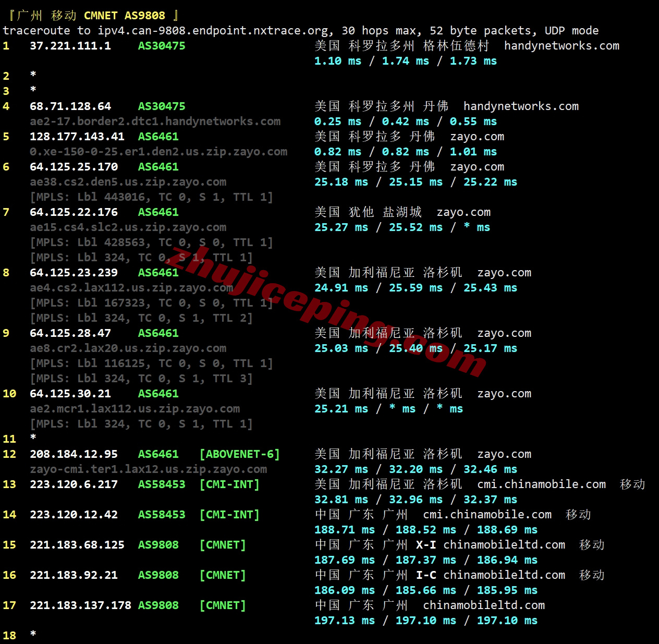Click the IP address 128.177.143.41
The height and width of the screenshot is (644, 659).
click(x=77, y=137)
